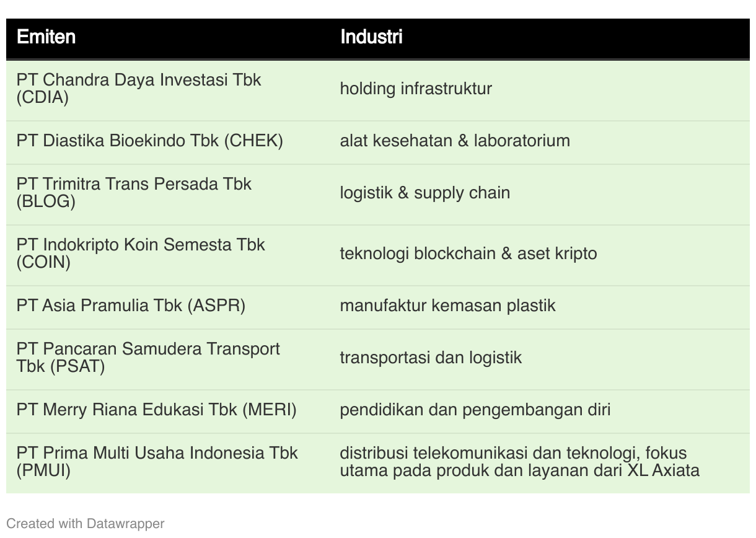
Task: Select PT Trimitra Trans Persada Tbk (BLOG)
Action: pyautogui.click(x=134, y=193)
